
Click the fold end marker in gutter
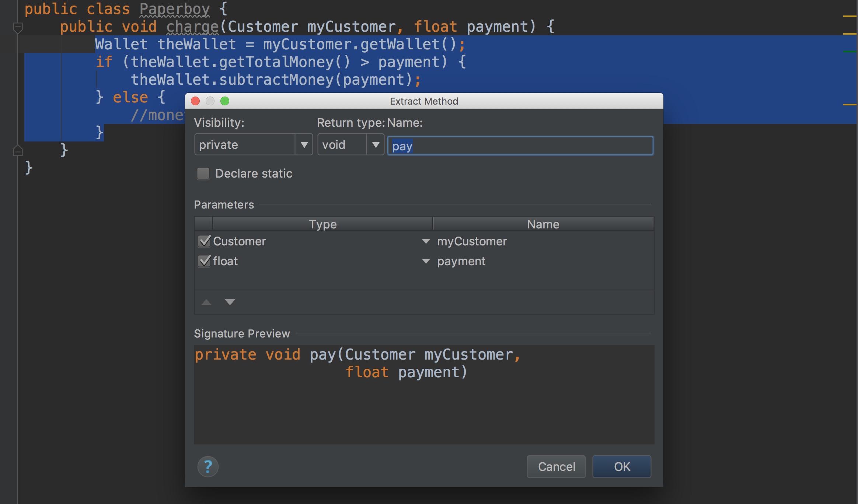click(x=18, y=151)
